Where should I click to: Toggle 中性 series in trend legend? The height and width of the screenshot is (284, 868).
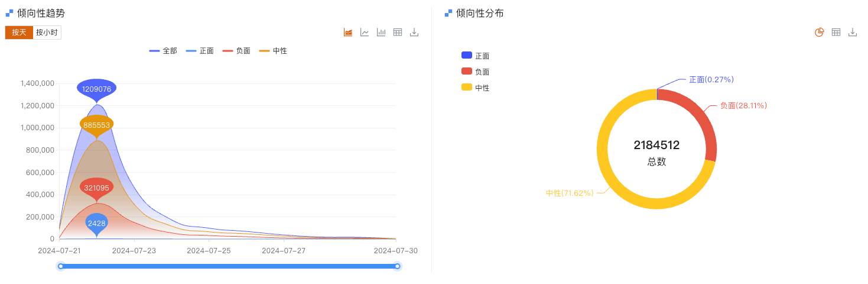tap(273, 51)
